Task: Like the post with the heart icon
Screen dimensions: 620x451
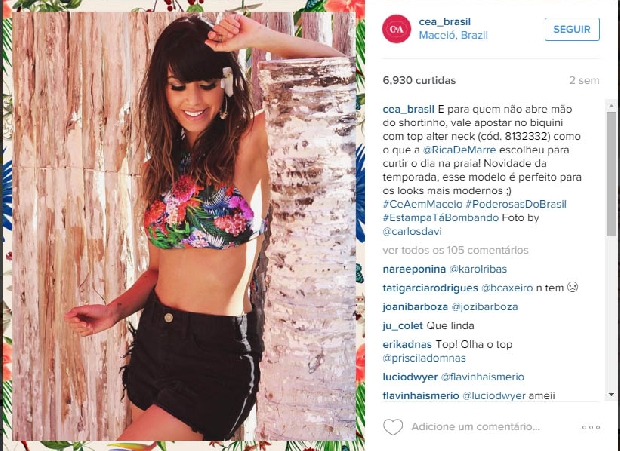Action: tap(393, 427)
